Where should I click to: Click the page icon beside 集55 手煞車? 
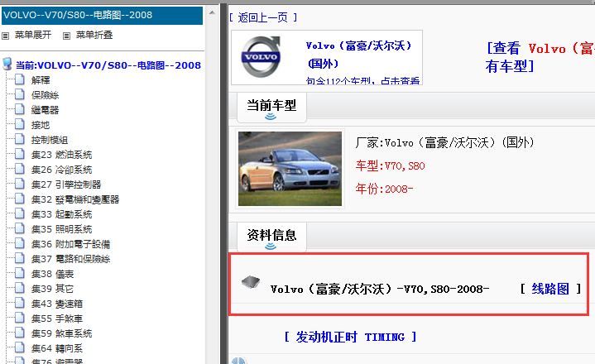point(20,318)
